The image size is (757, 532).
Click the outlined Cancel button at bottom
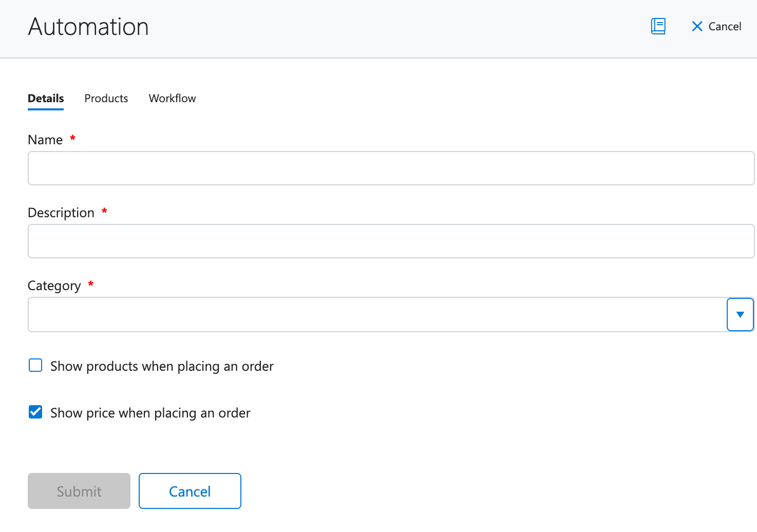[190, 491]
